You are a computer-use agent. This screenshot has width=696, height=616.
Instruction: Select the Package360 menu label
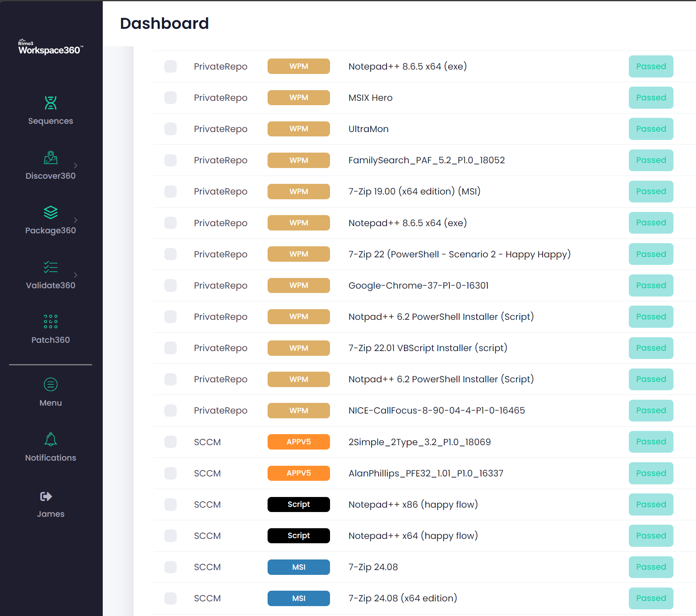pyautogui.click(x=51, y=231)
